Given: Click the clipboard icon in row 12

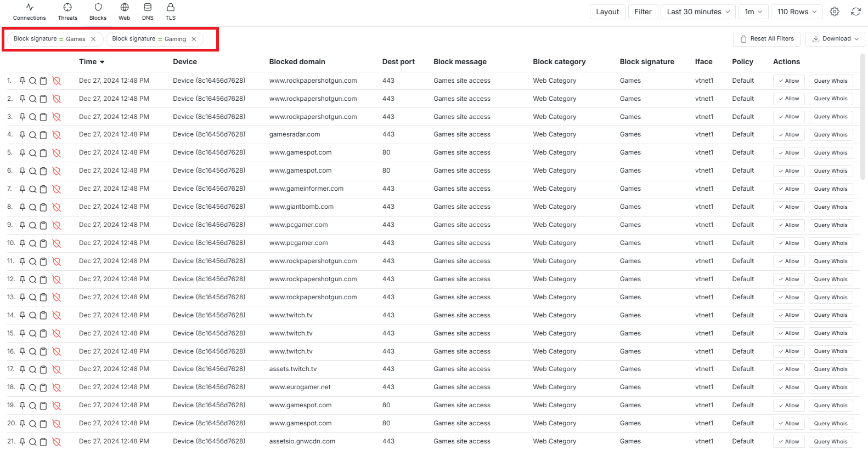Looking at the screenshot, I should [43, 280].
